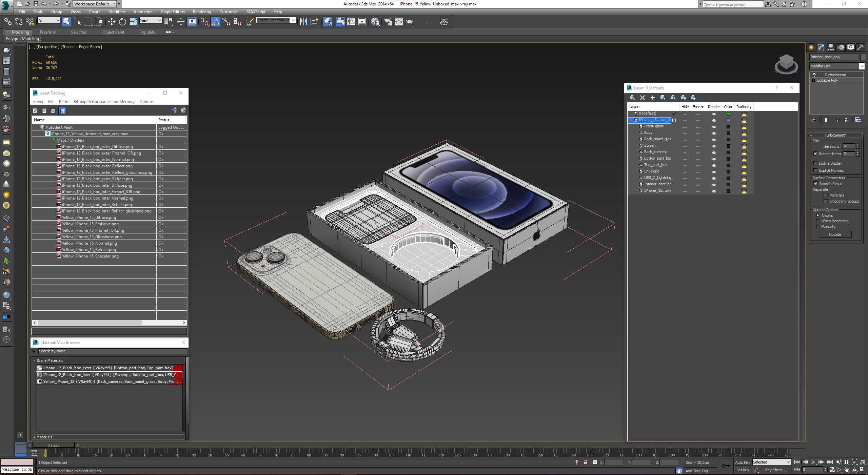Click the purple color swatch of IPhone layer
This screenshot has width=868, height=475.
click(728, 120)
